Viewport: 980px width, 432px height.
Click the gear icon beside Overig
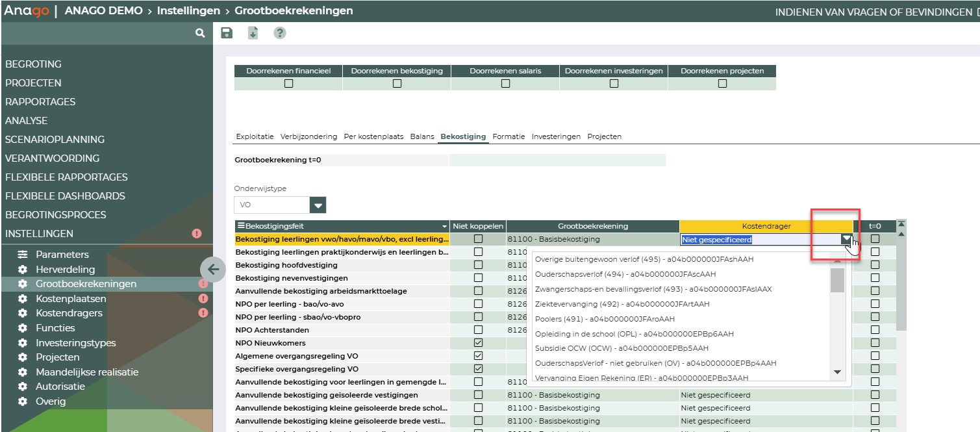point(23,401)
